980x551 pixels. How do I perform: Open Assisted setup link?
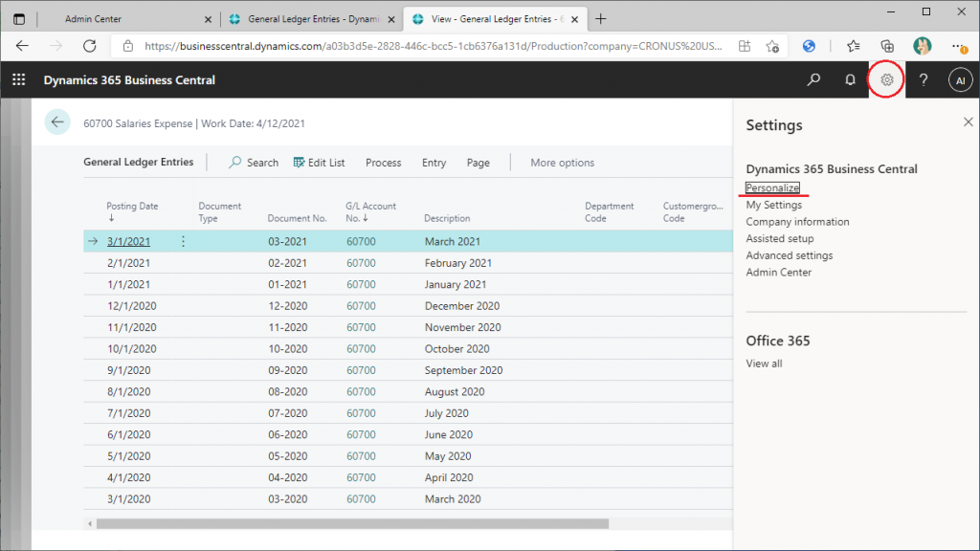pos(779,238)
